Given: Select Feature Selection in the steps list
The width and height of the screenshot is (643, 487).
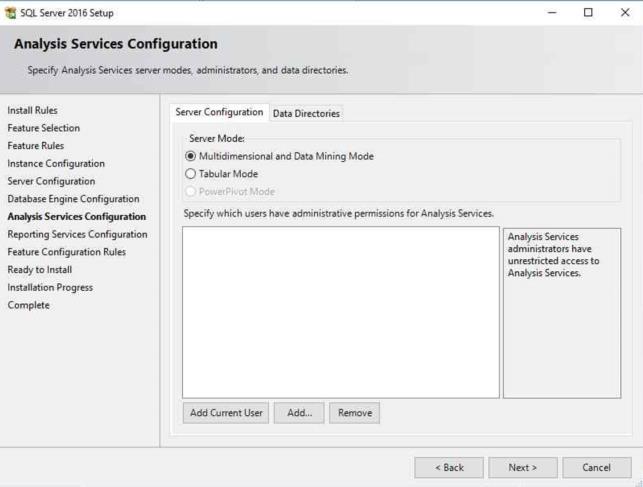Looking at the screenshot, I should click(x=43, y=128).
